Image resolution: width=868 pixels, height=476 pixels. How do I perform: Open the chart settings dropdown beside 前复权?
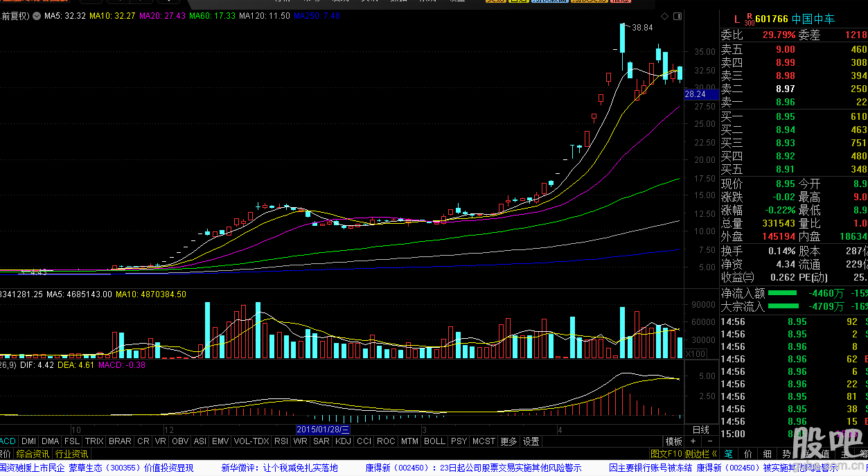pyautogui.click(x=35, y=15)
